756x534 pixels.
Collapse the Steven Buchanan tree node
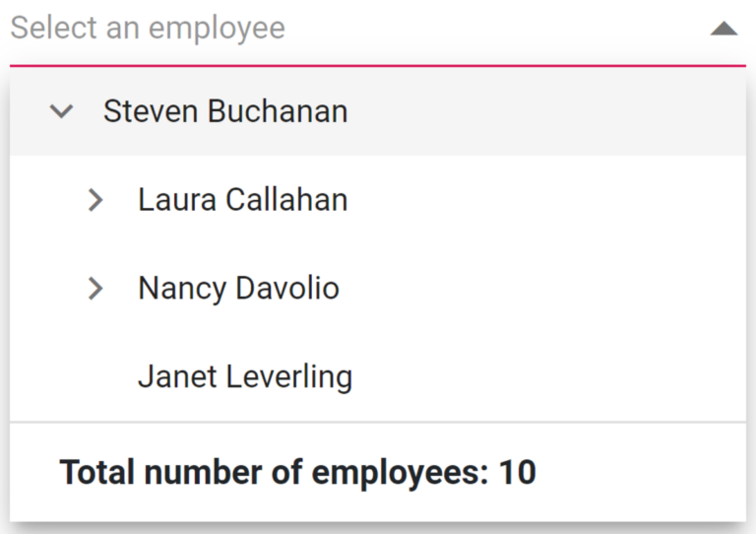pyautogui.click(x=61, y=111)
